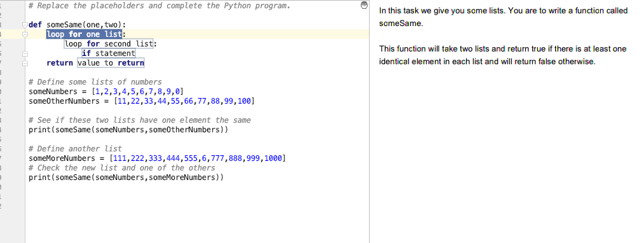Click the 'Replace the placeholders' comment line

159,6
